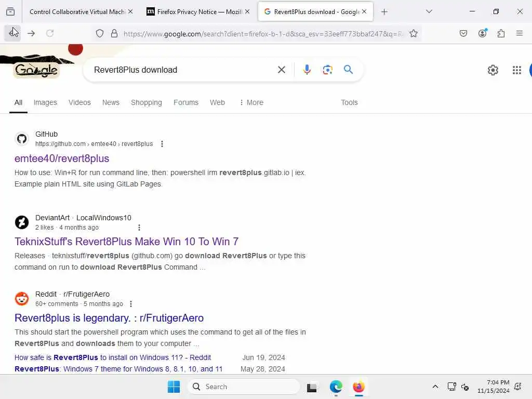Viewport: 532px width, 399px height.
Task: Close the Revert8Plus download Google tab
Action: tap(364, 11)
